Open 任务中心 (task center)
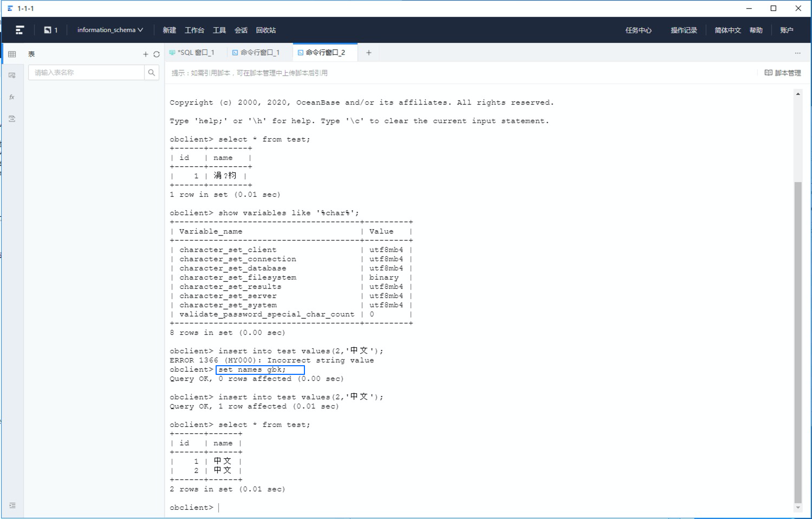Screen dimensions: 812x519 tap(638, 30)
